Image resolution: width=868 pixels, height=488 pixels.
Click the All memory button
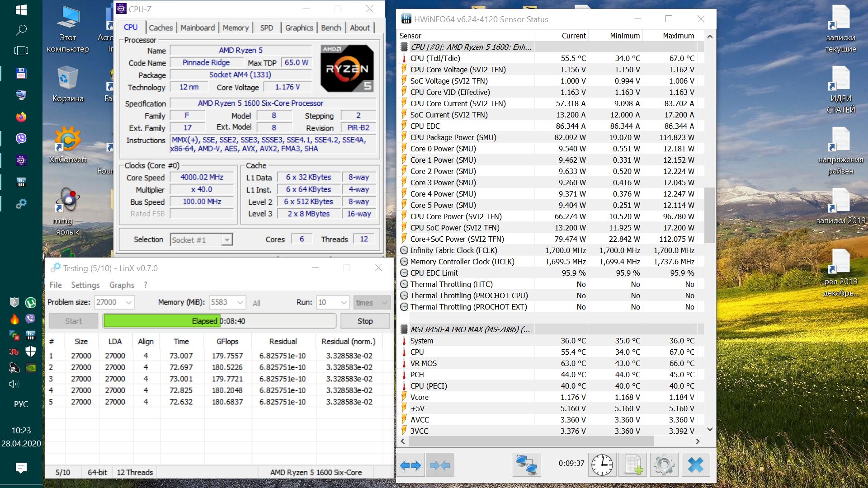pyautogui.click(x=256, y=303)
